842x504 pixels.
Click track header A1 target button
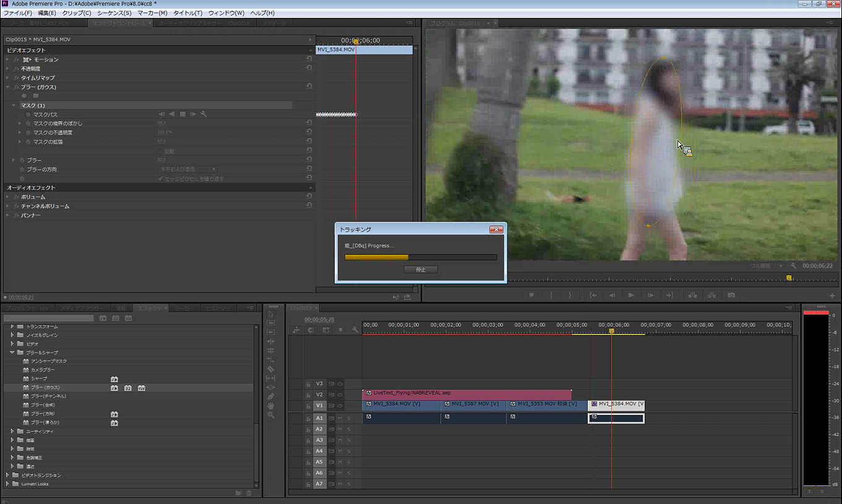(x=319, y=419)
